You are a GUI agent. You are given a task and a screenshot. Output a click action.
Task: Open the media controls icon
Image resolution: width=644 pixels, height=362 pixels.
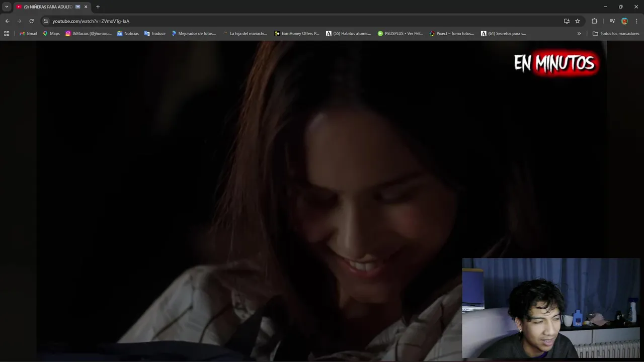click(x=612, y=21)
